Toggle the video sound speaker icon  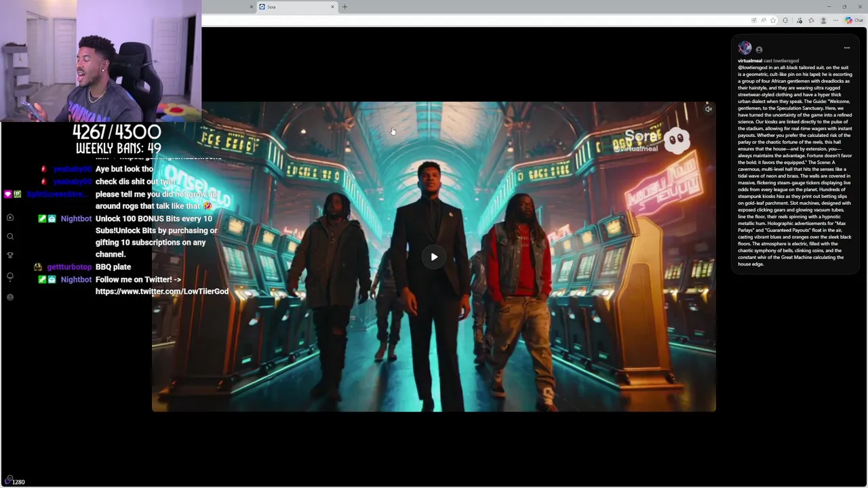tap(708, 109)
